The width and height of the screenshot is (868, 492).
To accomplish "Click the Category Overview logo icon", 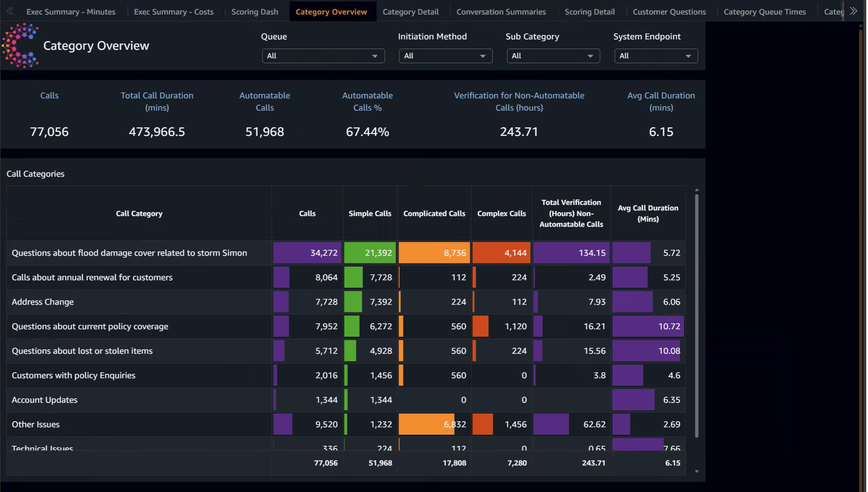I will (20, 46).
